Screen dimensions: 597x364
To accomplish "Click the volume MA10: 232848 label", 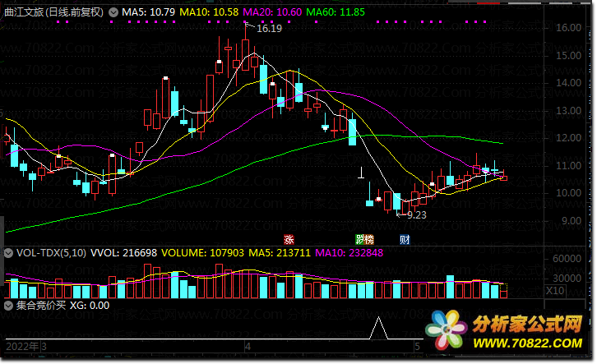I will coord(349,253).
